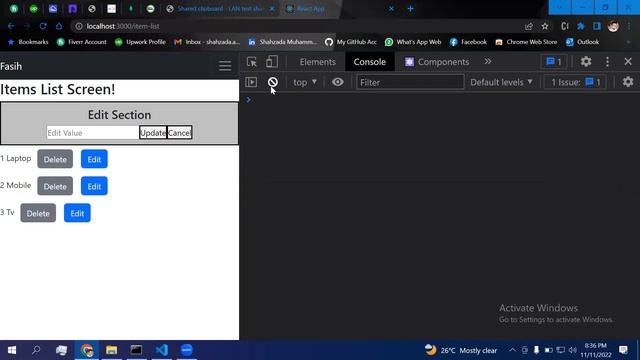Open the Outlook bookmark
Viewport: 640px width, 360px height.
click(x=582, y=42)
